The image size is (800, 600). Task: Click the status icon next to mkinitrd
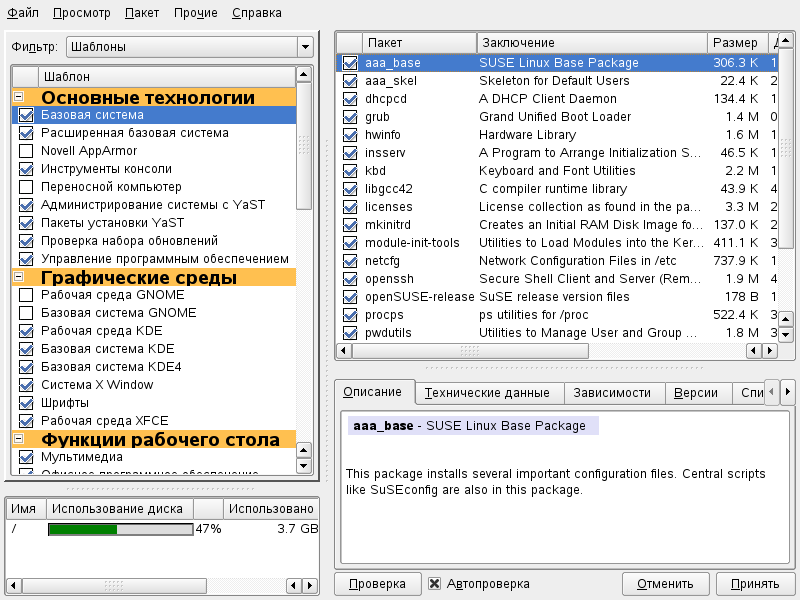pyautogui.click(x=349, y=225)
